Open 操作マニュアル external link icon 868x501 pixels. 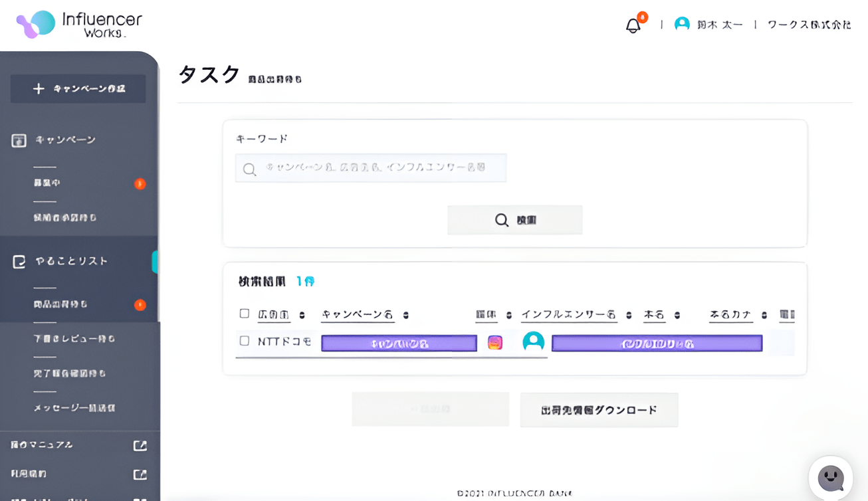pos(140,445)
